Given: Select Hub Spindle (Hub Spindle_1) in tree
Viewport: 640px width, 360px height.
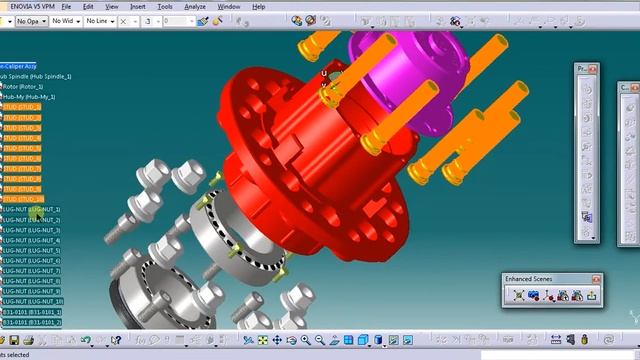Looking at the screenshot, I should point(36,76).
